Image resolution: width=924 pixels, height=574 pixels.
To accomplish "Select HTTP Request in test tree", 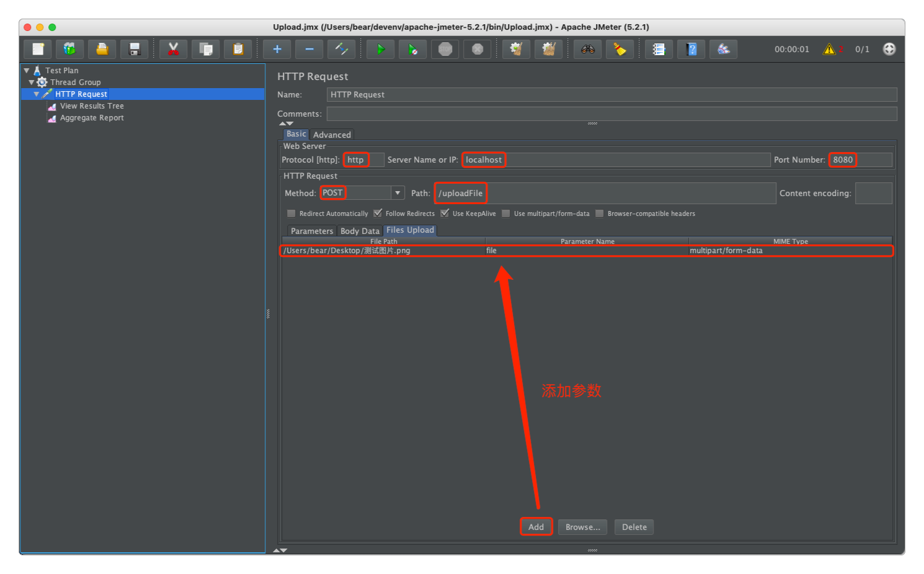I will 81,94.
